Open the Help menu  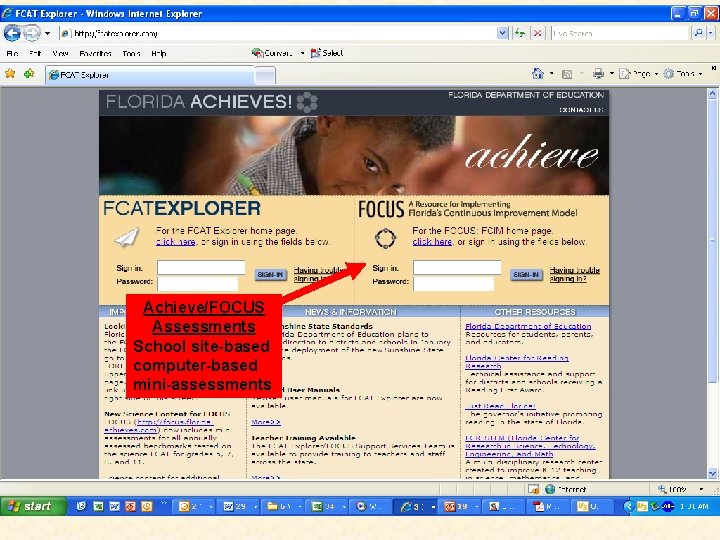click(158, 53)
